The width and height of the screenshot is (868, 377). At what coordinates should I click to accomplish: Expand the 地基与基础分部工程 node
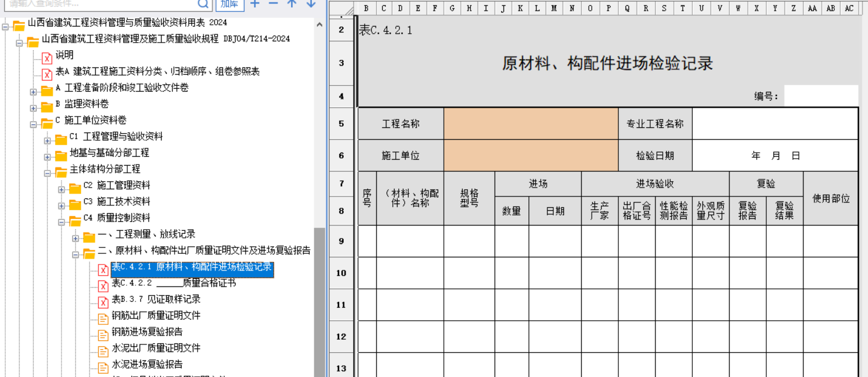pyautogui.click(x=48, y=156)
